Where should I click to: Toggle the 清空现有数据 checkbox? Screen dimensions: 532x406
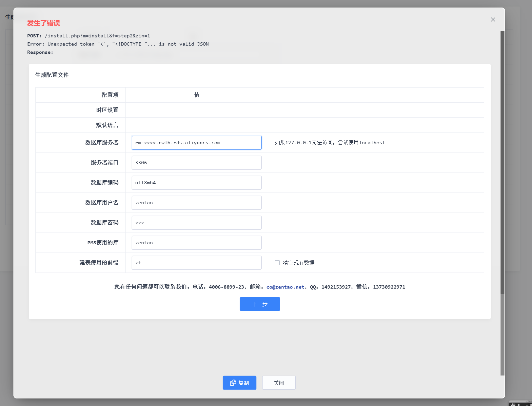pos(277,263)
